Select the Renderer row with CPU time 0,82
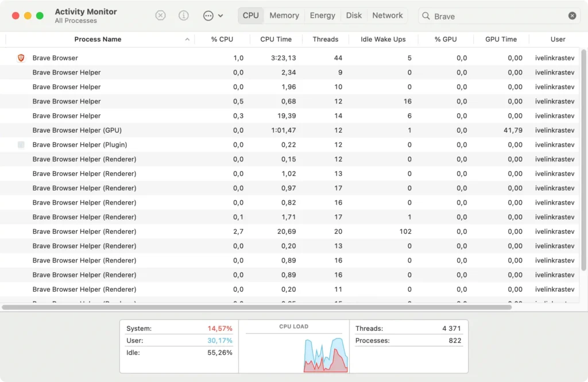Screen dimensions: 588x382 [289, 202]
